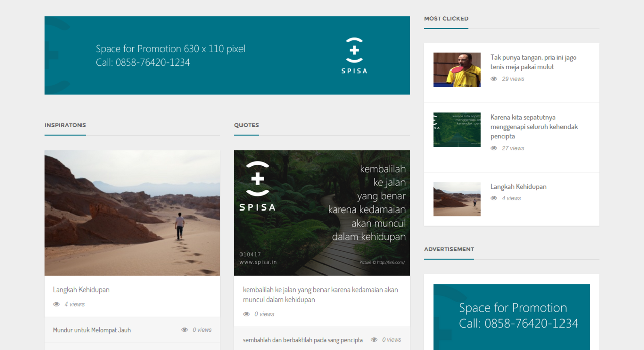Viewport: 644px width, 350px height.
Task: Click eye icon beside 27 views
Action: click(494, 148)
